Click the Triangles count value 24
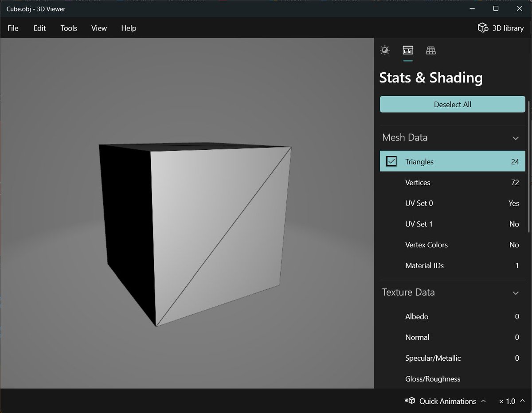 pyautogui.click(x=515, y=162)
